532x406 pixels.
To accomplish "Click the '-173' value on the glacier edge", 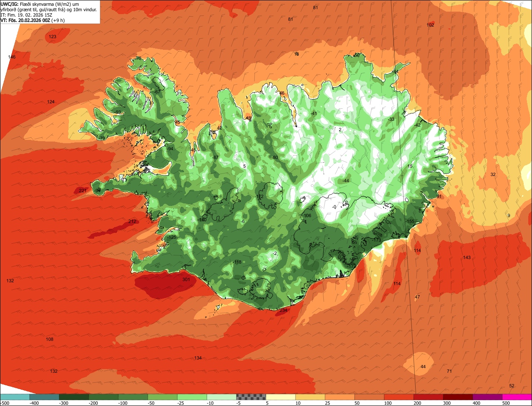I will click(377, 240).
